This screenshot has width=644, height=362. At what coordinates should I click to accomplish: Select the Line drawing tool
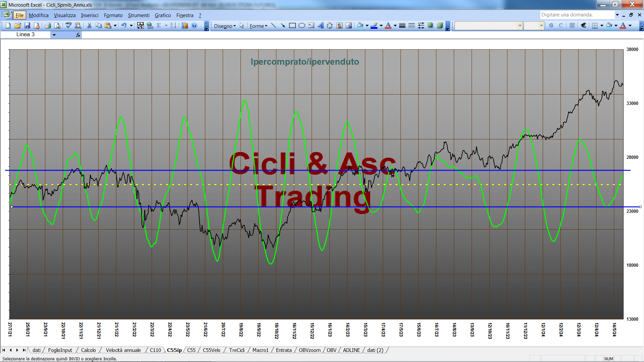pyautogui.click(x=273, y=25)
